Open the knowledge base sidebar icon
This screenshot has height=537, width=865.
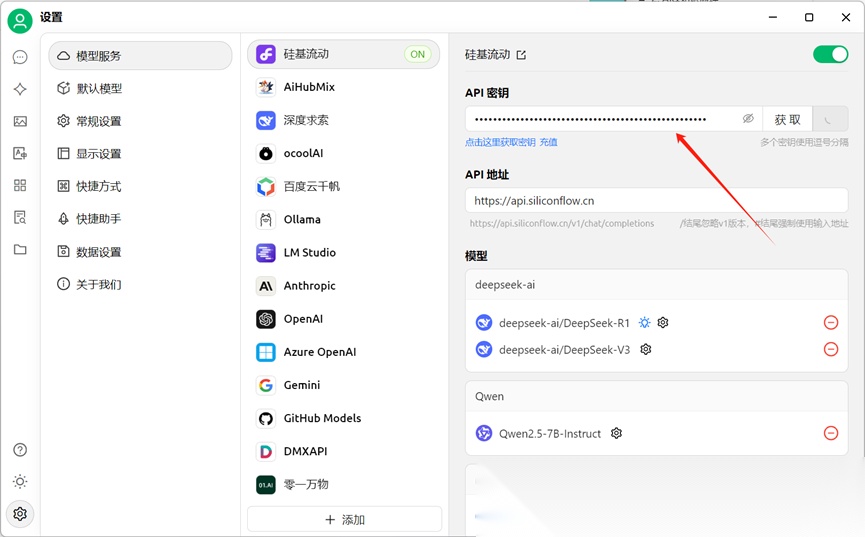[x=20, y=217]
